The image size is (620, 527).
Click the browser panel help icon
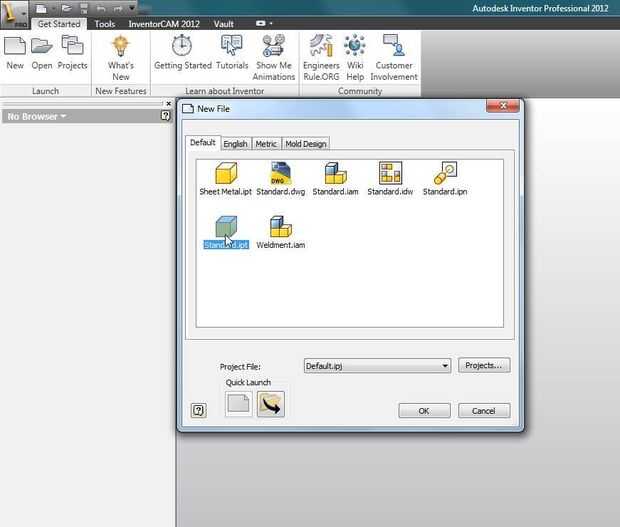(x=166, y=116)
